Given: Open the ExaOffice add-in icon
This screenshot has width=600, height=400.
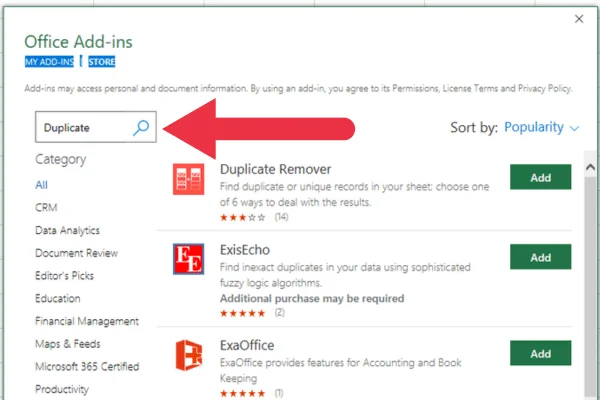Looking at the screenshot, I should click(188, 355).
